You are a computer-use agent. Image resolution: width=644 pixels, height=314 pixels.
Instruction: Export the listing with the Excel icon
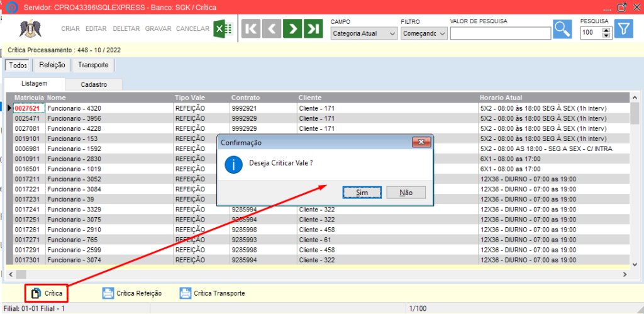tap(223, 29)
